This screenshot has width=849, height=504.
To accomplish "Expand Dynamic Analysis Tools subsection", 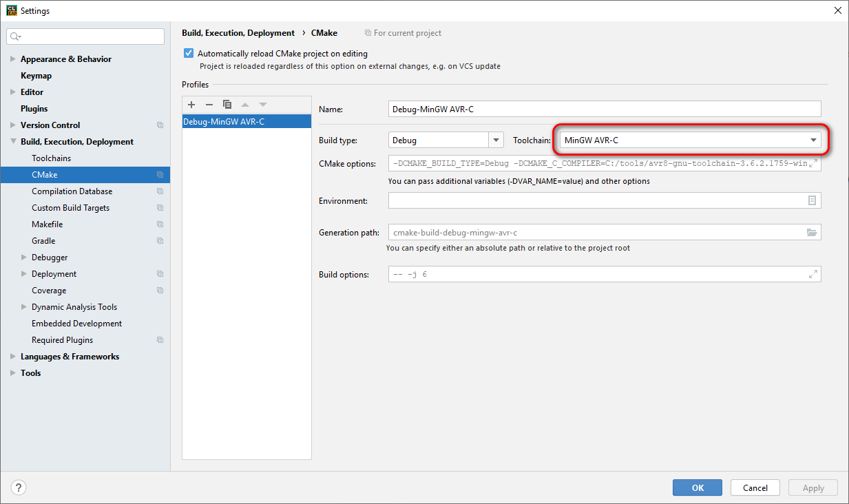I will (x=24, y=307).
